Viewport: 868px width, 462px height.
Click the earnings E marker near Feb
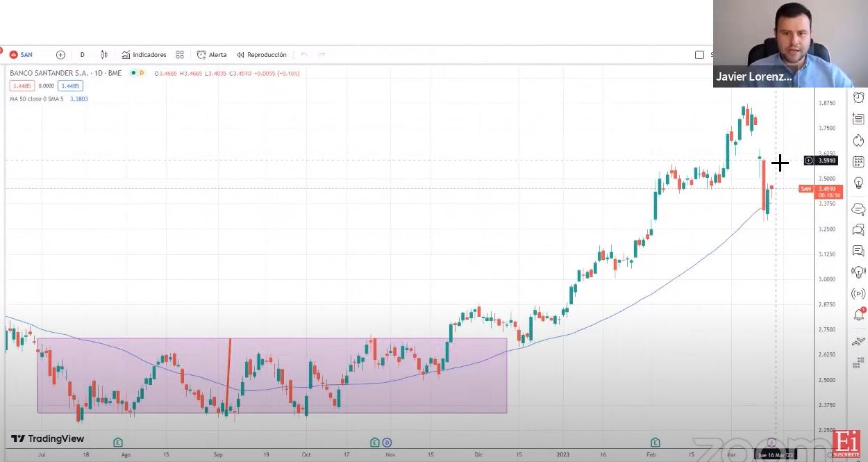[x=655, y=442]
